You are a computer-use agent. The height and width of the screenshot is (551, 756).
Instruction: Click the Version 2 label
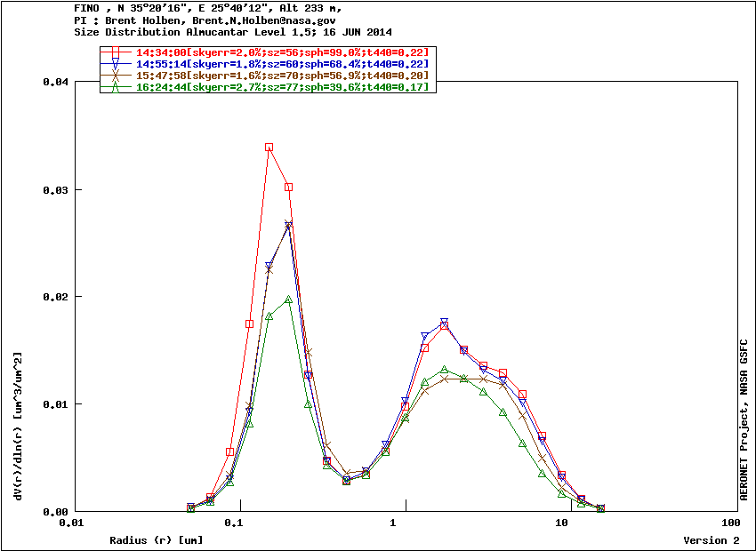click(x=711, y=540)
